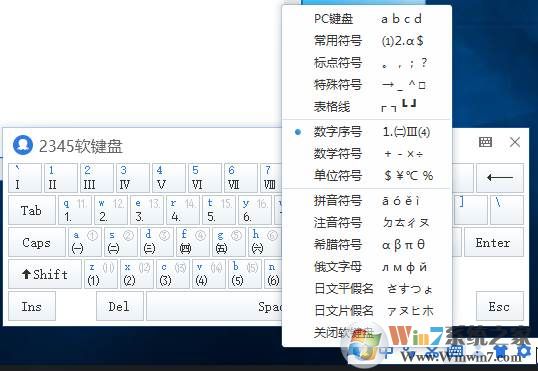Click key 1 showing Ⅱ
The width and height of the screenshot is (538, 371).
click(61, 178)
